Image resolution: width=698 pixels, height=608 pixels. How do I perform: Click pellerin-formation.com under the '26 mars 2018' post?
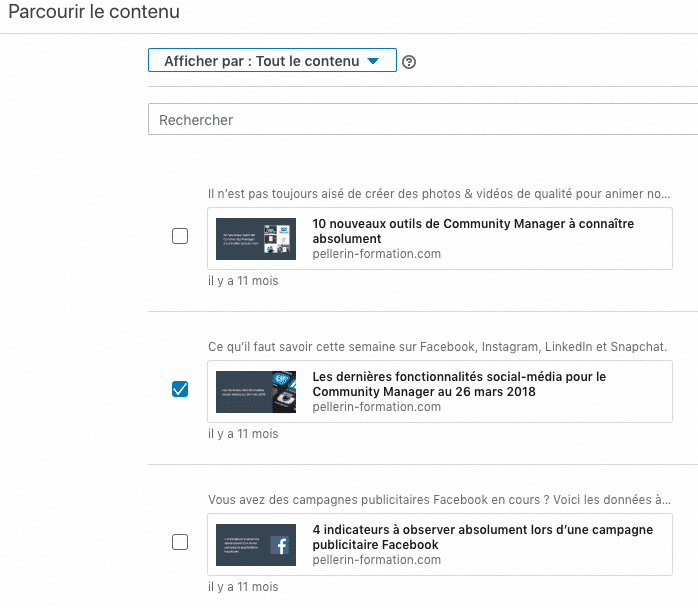pyautogui.click(x=376, y=407)
